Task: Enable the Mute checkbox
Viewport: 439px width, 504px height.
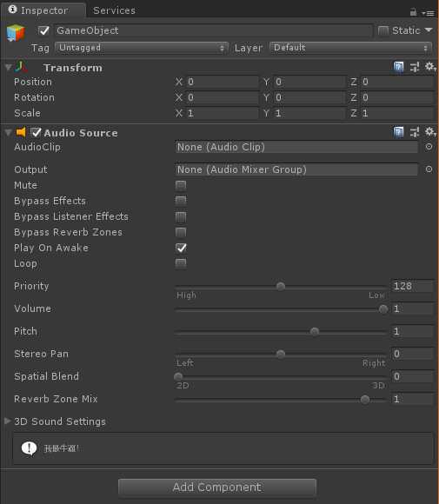Action: 181,185
